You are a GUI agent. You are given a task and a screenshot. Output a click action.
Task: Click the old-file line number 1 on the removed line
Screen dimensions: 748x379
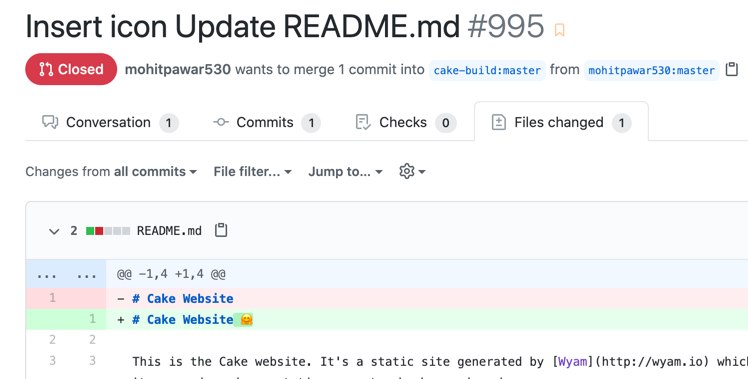point(52,298)
